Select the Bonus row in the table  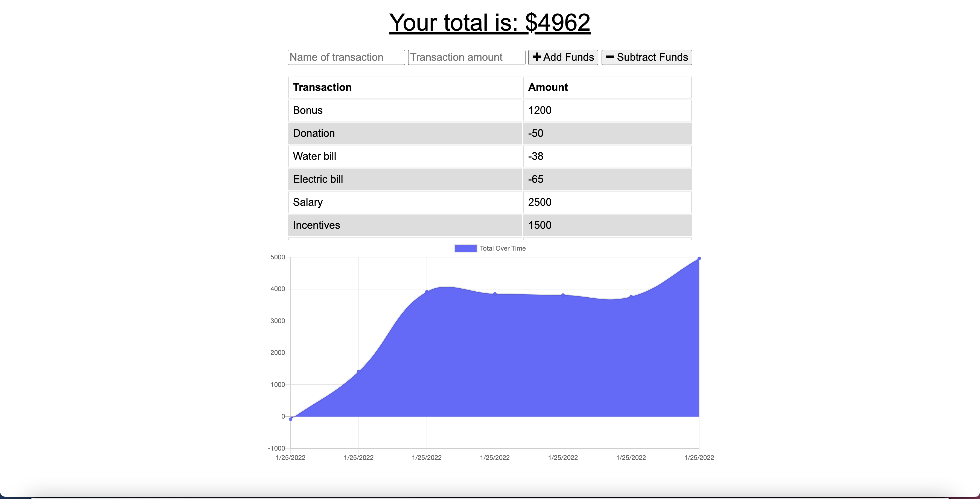pyautogui.click(x=404, y=110)
